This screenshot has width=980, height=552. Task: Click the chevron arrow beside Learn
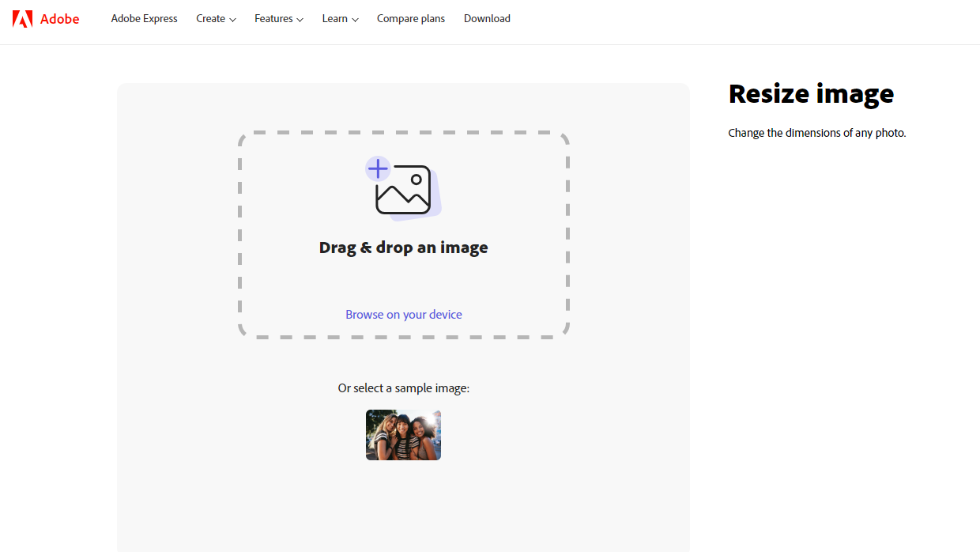[x=356, y=20]
